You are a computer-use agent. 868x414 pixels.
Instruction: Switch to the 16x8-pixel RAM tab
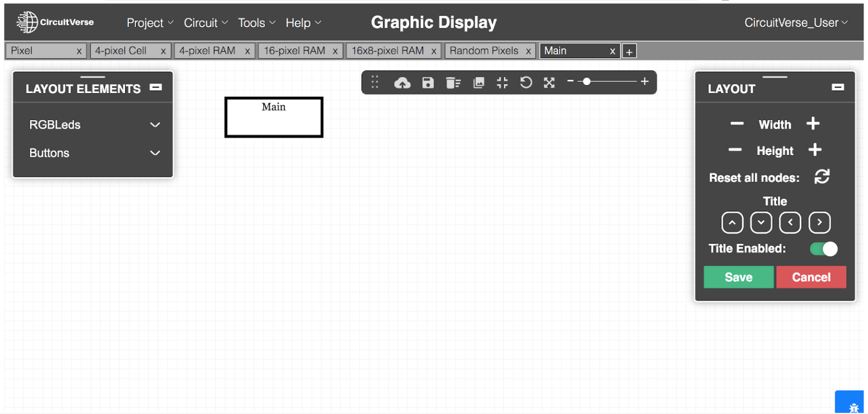[387, 51]
